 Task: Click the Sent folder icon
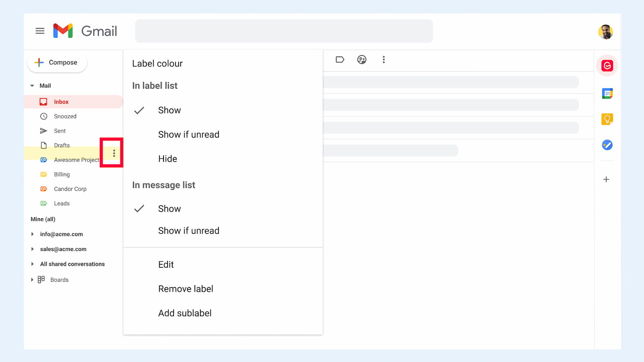[44, 130]
